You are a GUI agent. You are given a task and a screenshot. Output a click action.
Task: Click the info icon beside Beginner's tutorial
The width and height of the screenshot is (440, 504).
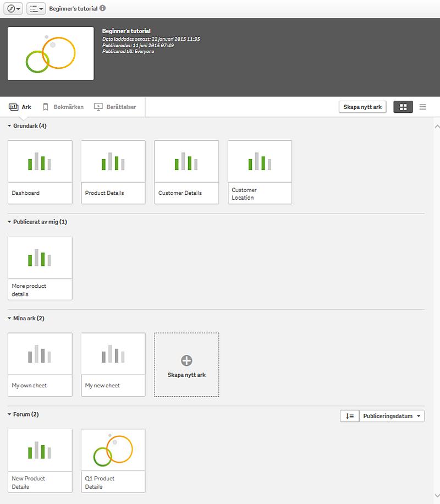tap(102, 8)
